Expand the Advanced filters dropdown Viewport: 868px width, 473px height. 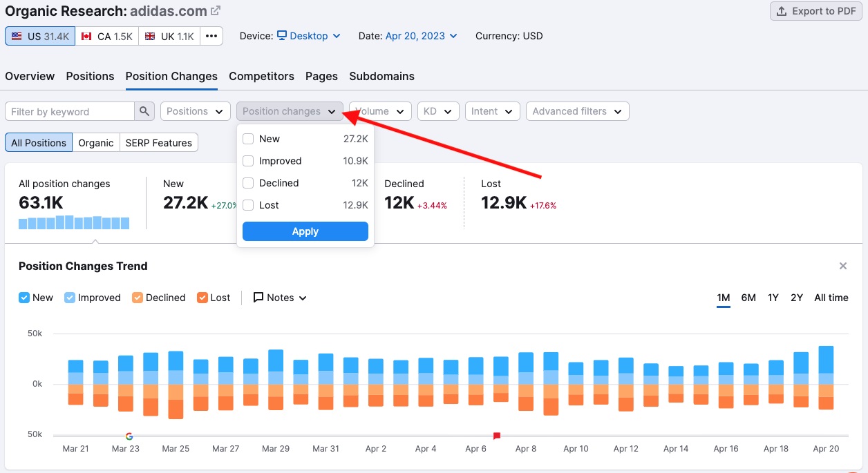coord(577,111)
